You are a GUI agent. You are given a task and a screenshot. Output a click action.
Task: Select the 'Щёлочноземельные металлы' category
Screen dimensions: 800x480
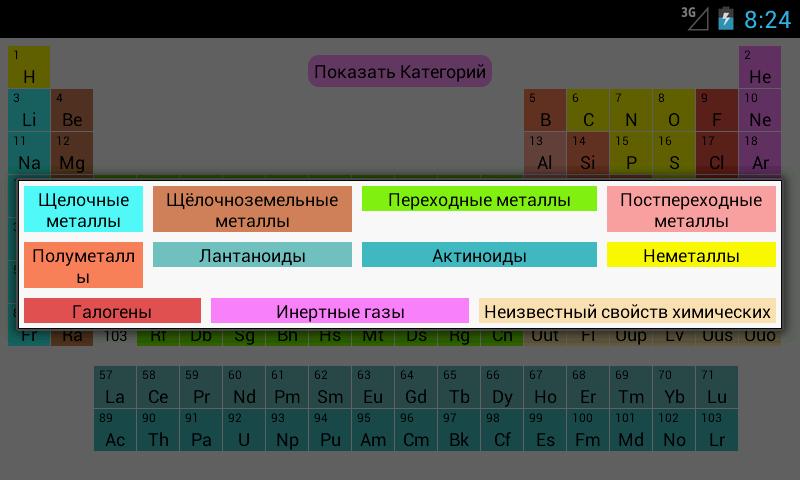click(252, 209)
